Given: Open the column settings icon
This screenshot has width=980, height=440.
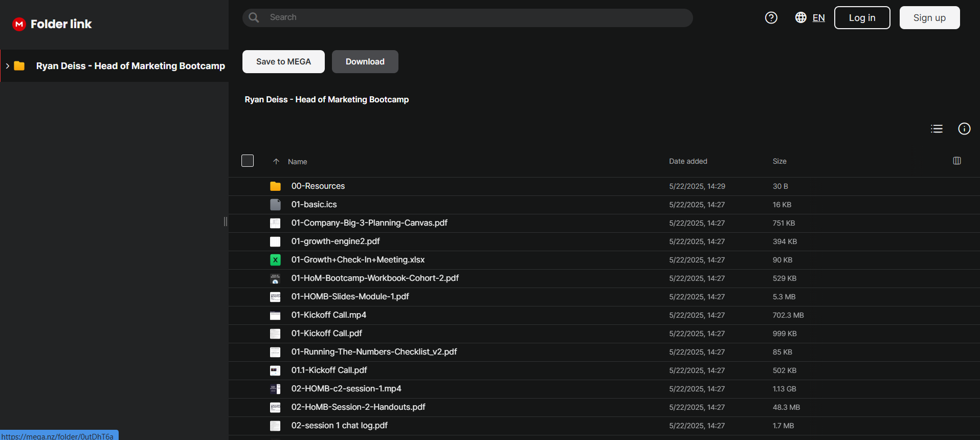Looking at the screenshot, I should click(957, 161).
